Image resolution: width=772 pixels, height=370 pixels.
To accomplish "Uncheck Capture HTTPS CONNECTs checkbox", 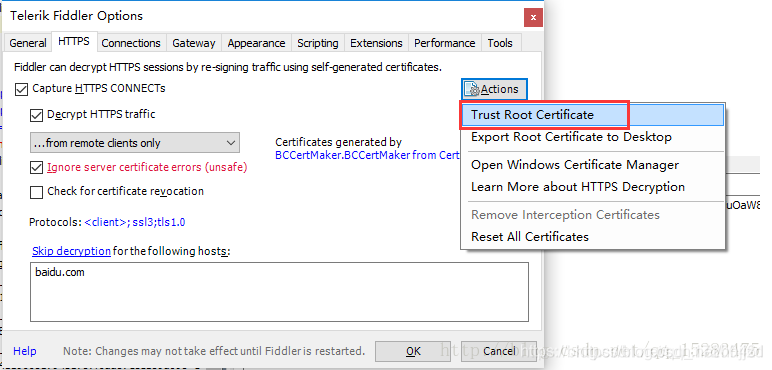I will [x=21, y=90].
